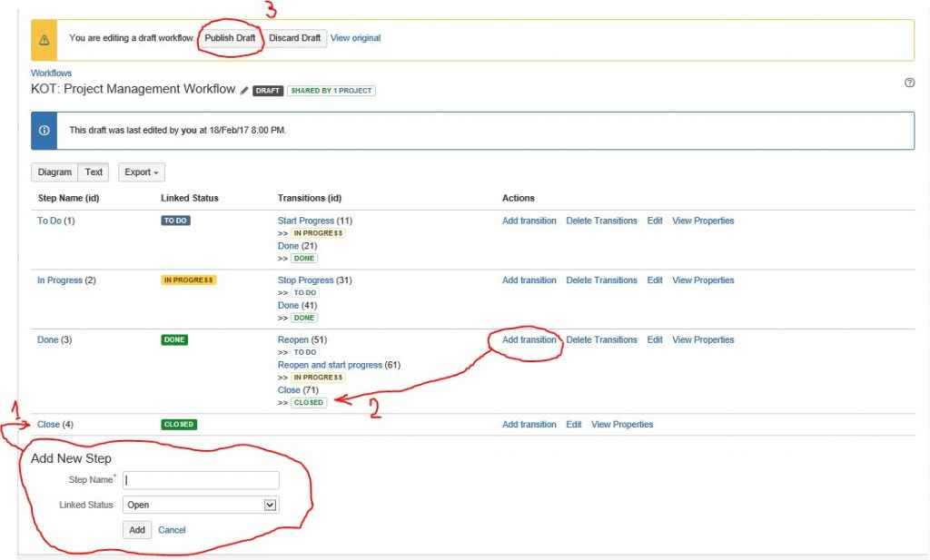930x560 pixels.
Task: Click the info icon in blue banner
Action: [x=44, y=131]
